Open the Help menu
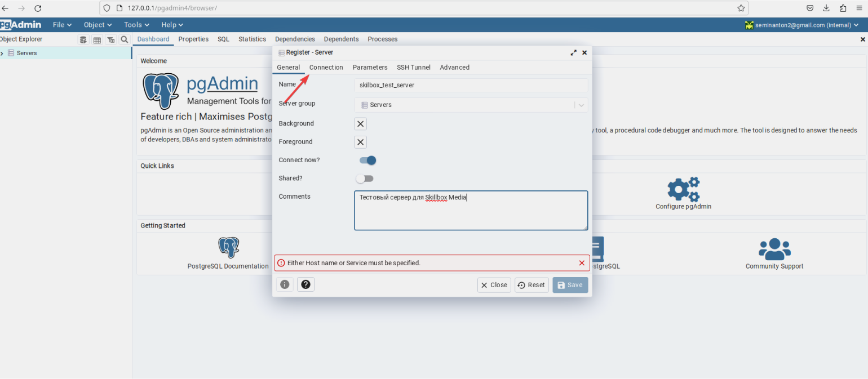This screenshot has width=868, height=379. 172,25
